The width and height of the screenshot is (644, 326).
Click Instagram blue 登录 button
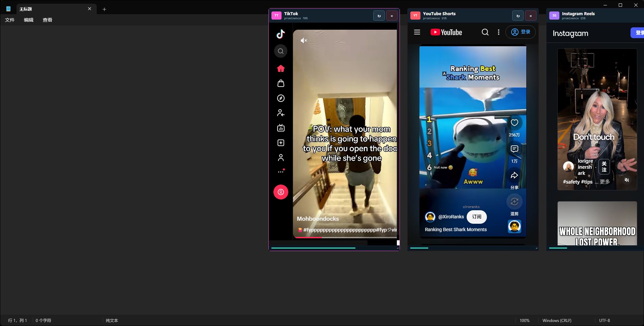638,33
